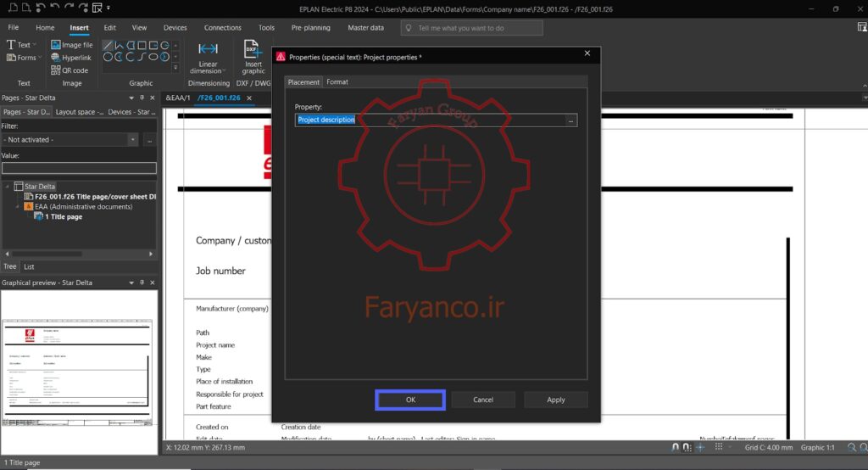Click the Graphical preview page thumbnail

pyautogui.click(x=77, y=372)
